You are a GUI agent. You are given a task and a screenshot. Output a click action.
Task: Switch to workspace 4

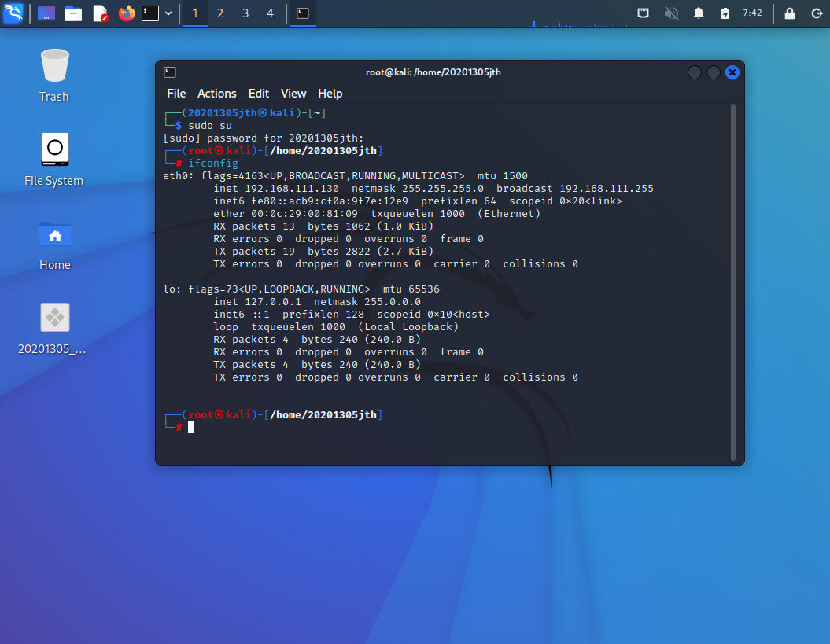[x=270, y=13]
